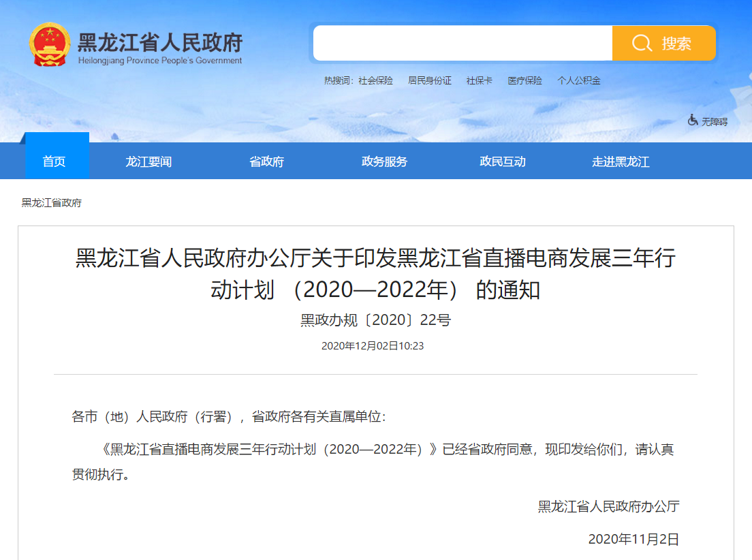Open the 医疗保险 hot keyword link

[x=524, y=80]
